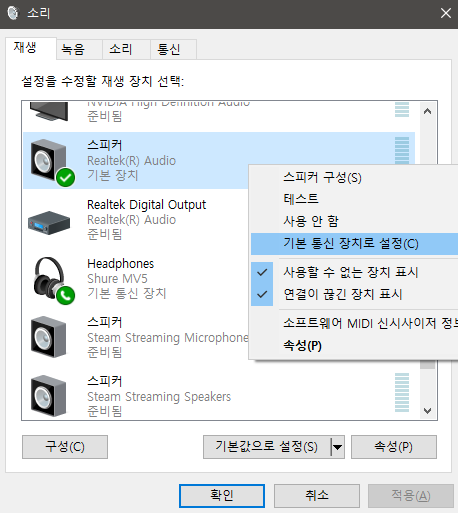Click the 구성(C) button
Screen dimensions: 458x513
pos(65,447)
